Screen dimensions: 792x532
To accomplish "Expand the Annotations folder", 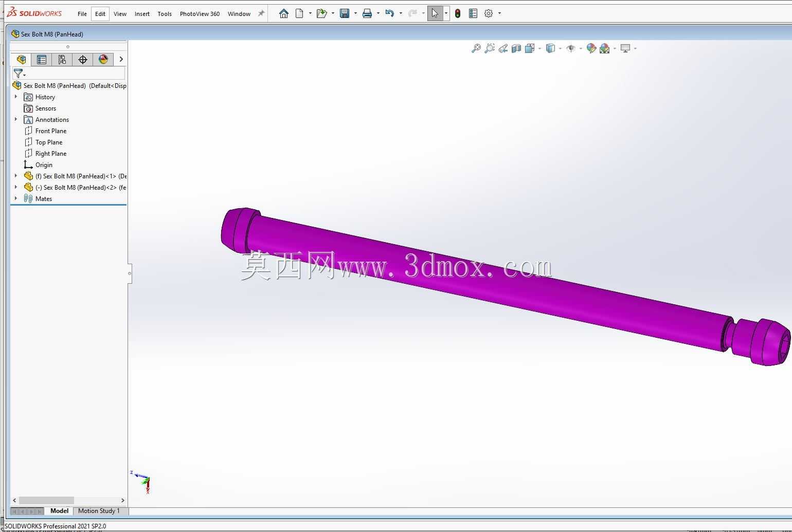I will 16,119.
